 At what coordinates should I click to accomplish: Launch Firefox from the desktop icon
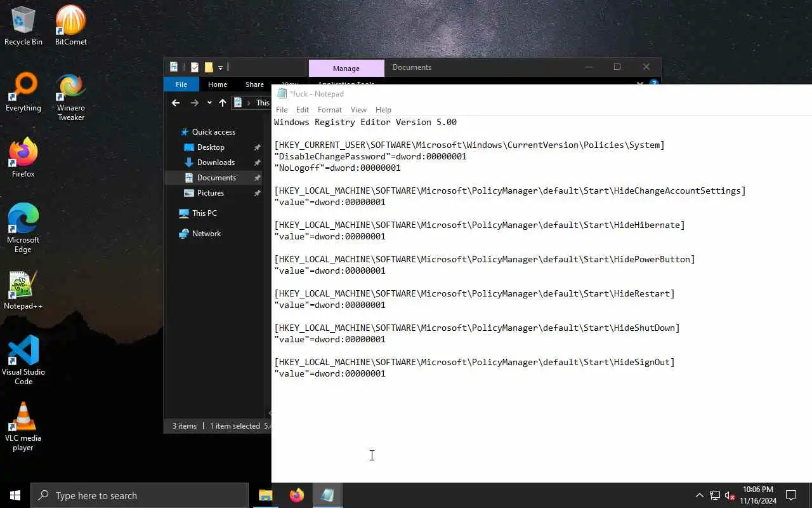(23, 158)
